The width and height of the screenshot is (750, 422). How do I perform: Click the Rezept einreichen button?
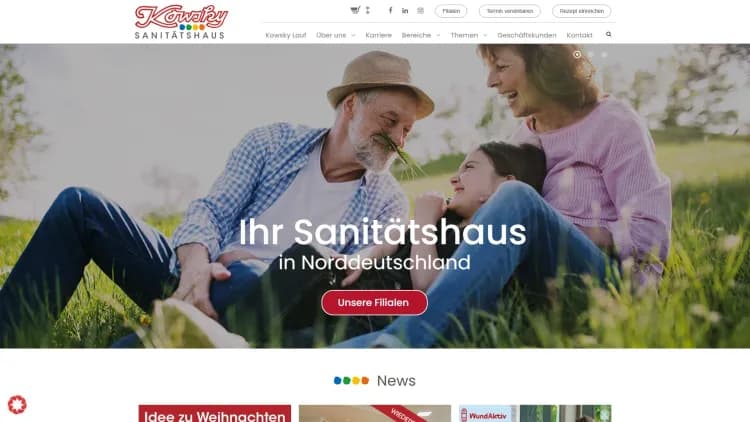click(x=582, y=11)
